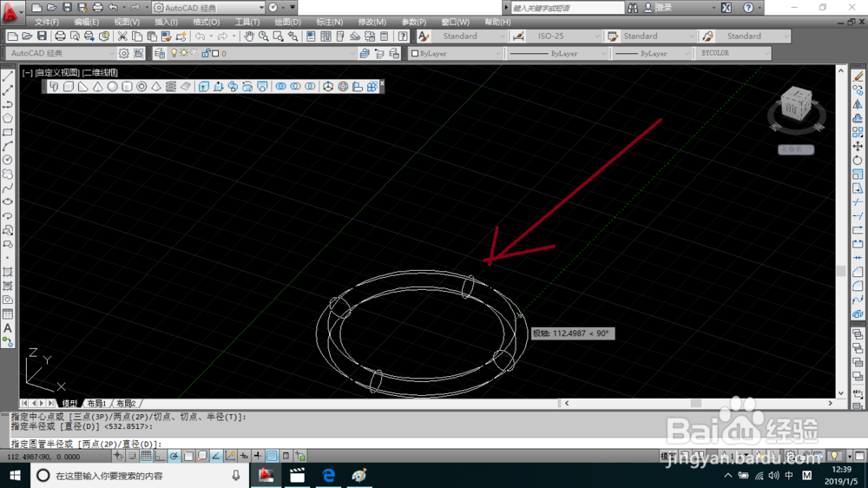Select the Polygon tool in draw toolbar
Screen dimensions: 868x488
8,118
